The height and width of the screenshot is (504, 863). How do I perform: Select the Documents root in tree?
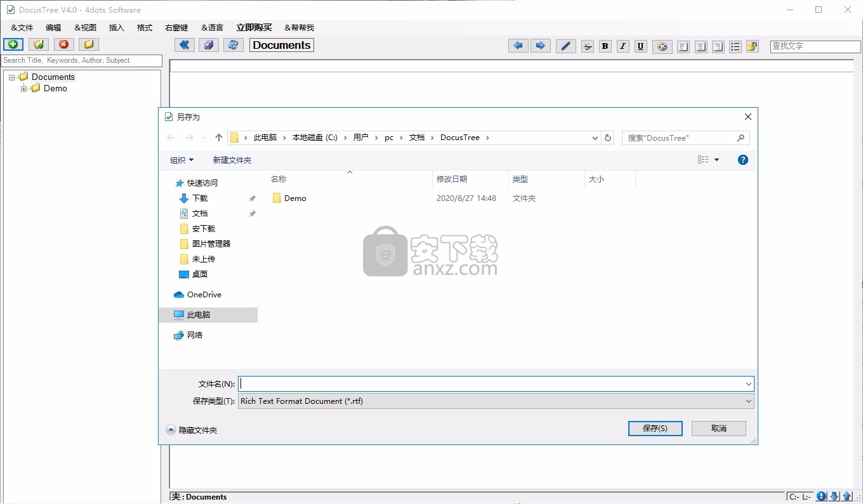click(x=53, y=77)
